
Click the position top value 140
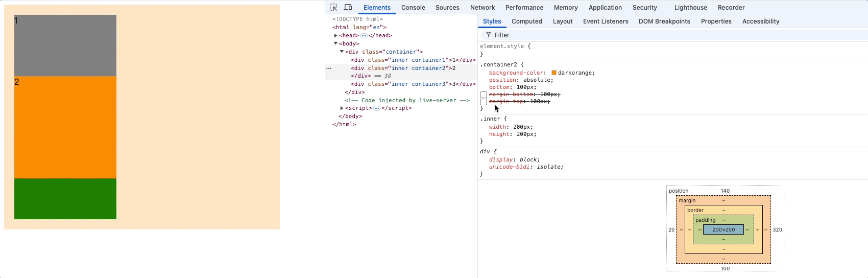point(725,191)
